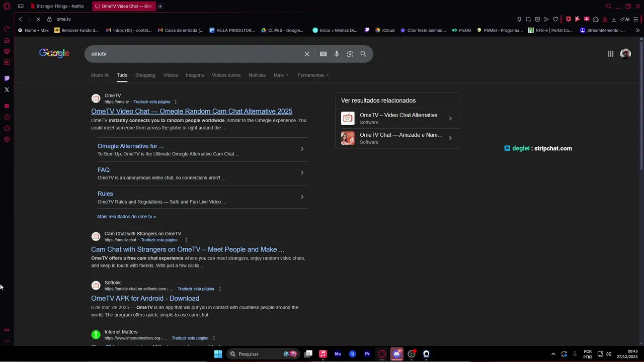Open more options for ome.tv result
This screenshot has height=362, width=644.
point(176,102)
